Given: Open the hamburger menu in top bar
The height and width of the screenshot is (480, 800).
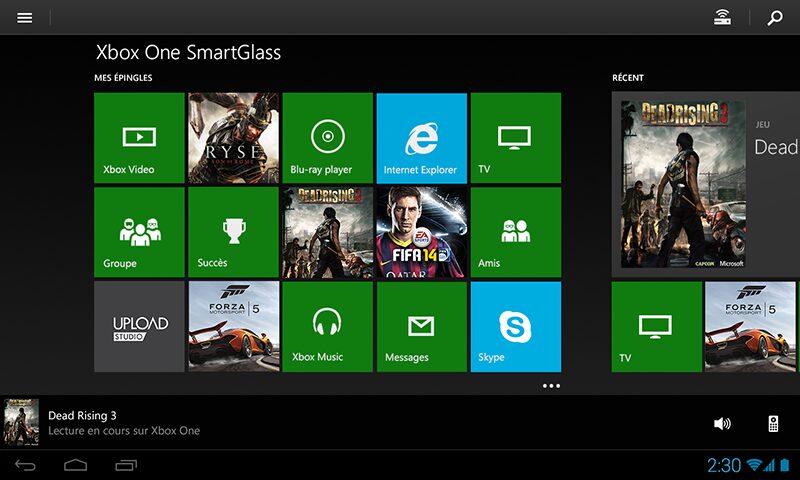Looking at the screenshot, I should pyautogui.click(x=25, y=18).
